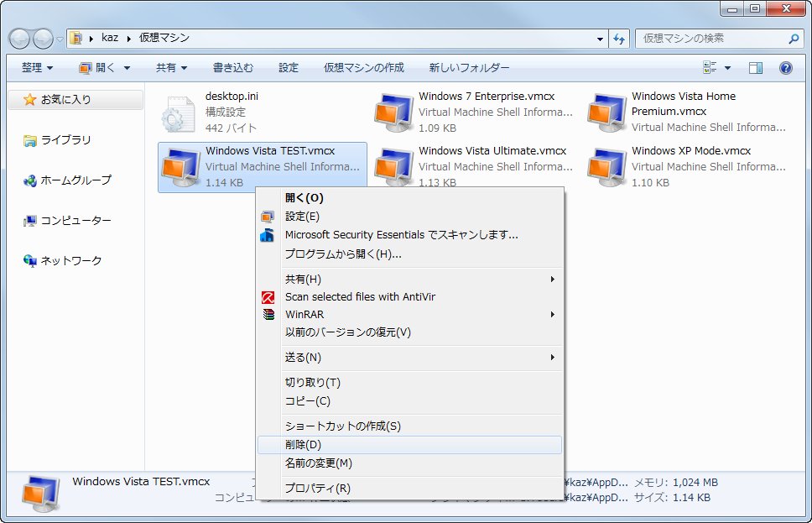Screen dimensions: 812x523
Task: Choose Scan selected files with AntiVir
Action: tap(409, 297)
